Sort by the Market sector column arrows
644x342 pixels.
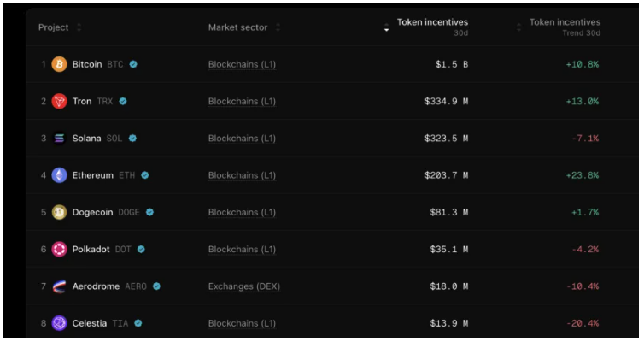(x=278, y=27)
